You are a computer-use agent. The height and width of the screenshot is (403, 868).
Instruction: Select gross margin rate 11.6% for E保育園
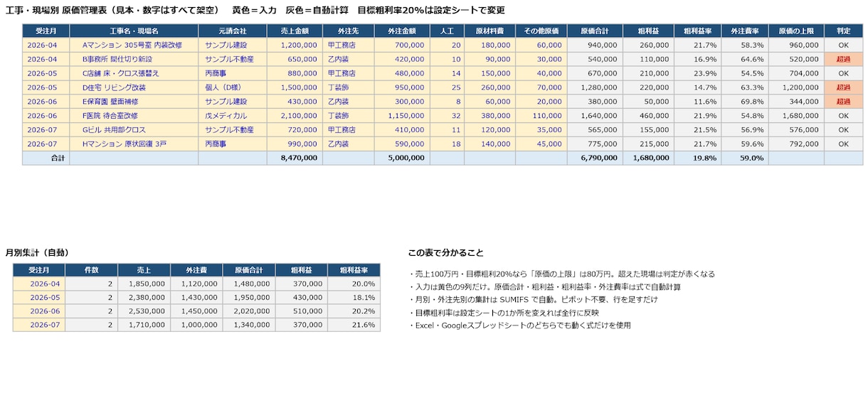click(x=697, y=102)
